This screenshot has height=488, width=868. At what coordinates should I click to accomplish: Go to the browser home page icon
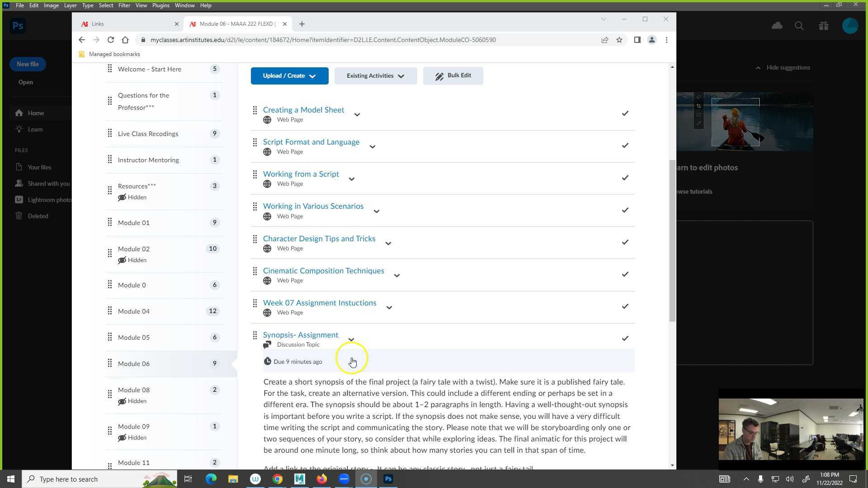click(125, 40)
